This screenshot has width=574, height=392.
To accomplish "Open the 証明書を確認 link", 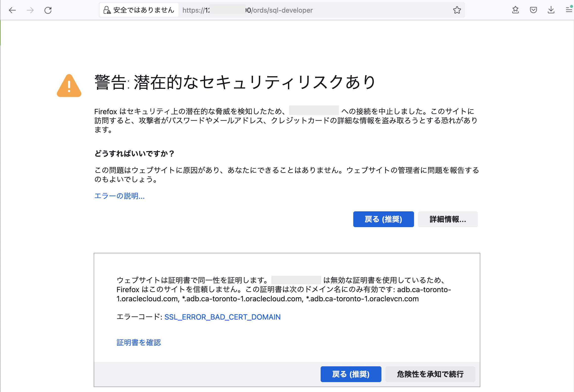I will (139, 343).
